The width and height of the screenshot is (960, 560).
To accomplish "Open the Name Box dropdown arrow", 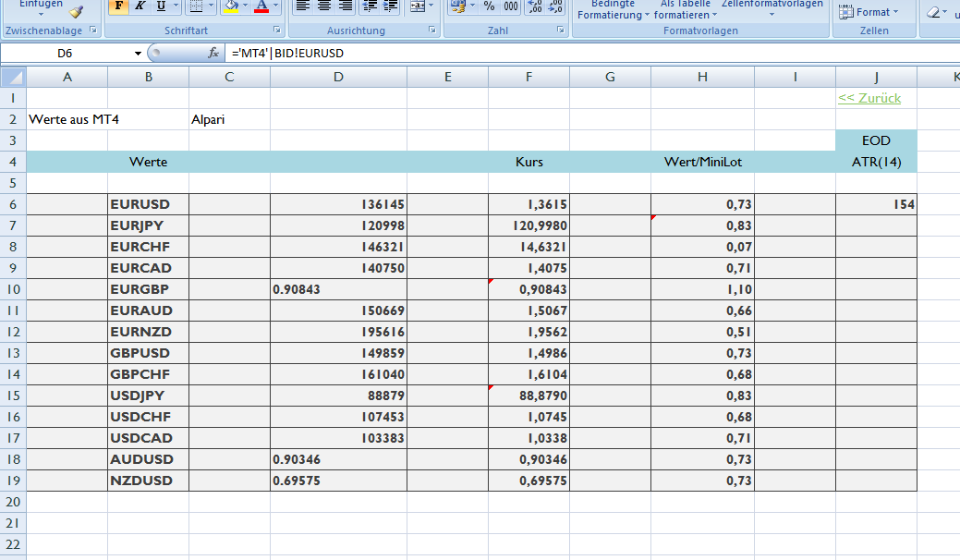I will 139,54.
